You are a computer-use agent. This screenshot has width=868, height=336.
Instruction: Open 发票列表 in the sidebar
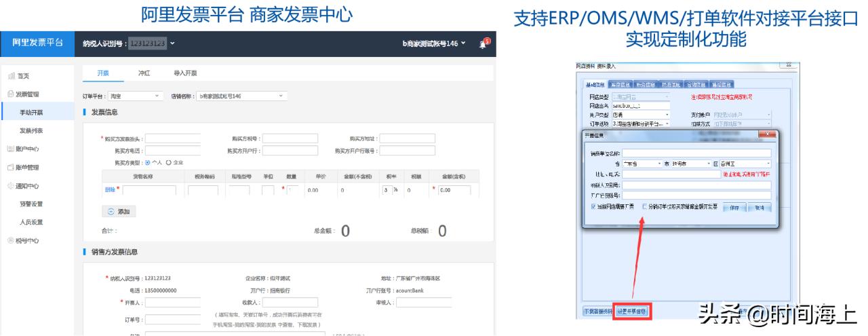point(33,130)
